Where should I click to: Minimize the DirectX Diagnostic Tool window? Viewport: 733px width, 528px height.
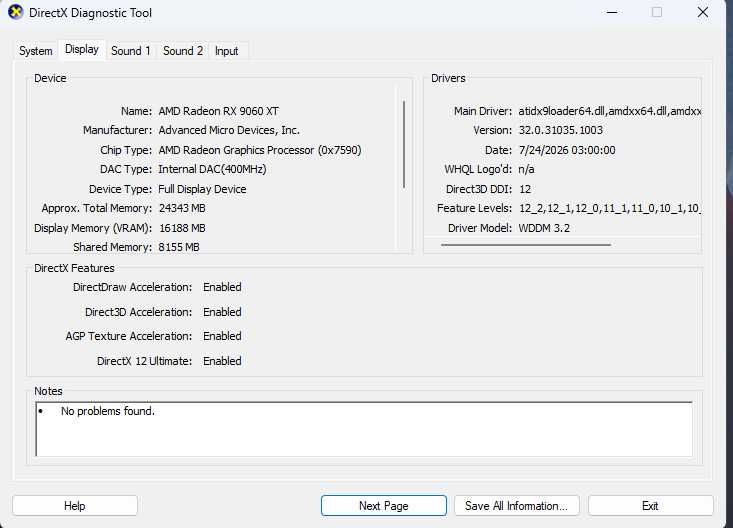coord(612,13)
